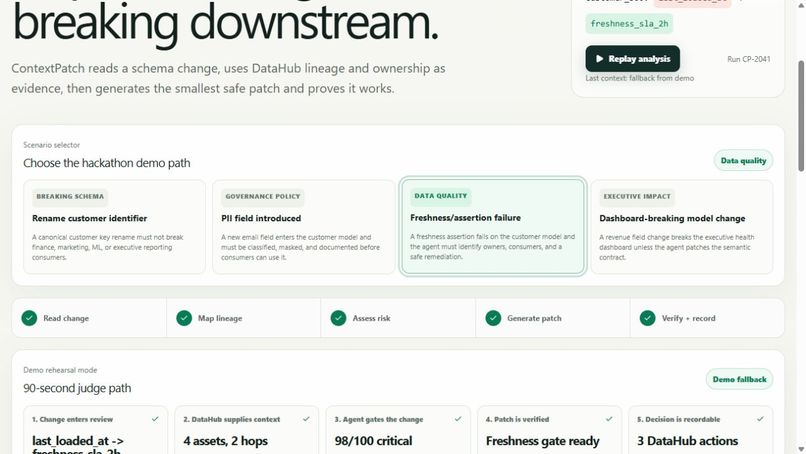Click the play icon in Replay analysis
This screenshot has height=454, width=806.
pos(599,59)
